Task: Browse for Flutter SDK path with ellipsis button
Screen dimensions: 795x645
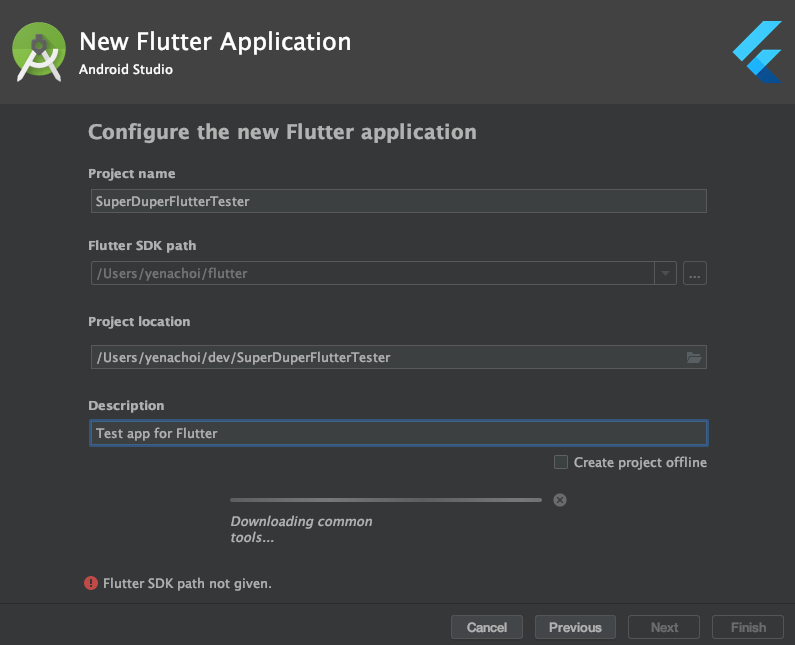Action: [x=695, y=273]
